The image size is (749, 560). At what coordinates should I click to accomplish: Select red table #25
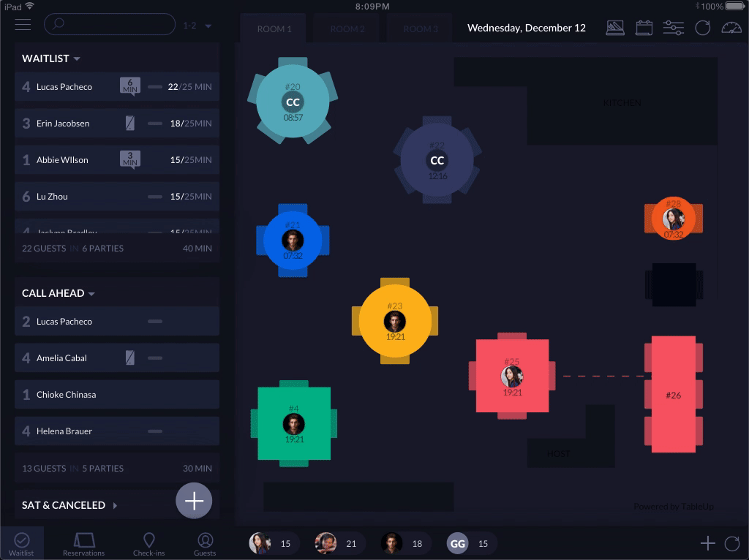(x=512, y=376)
